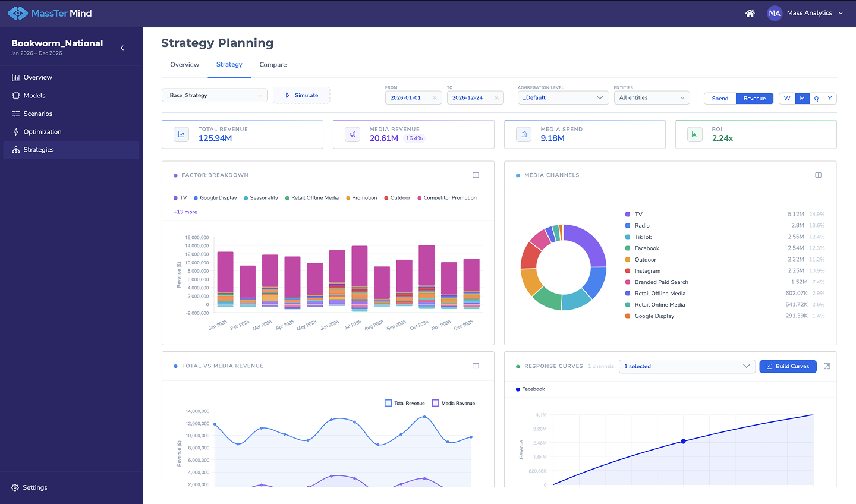Click the Overview chart icon in sidebar

(16, 77)
